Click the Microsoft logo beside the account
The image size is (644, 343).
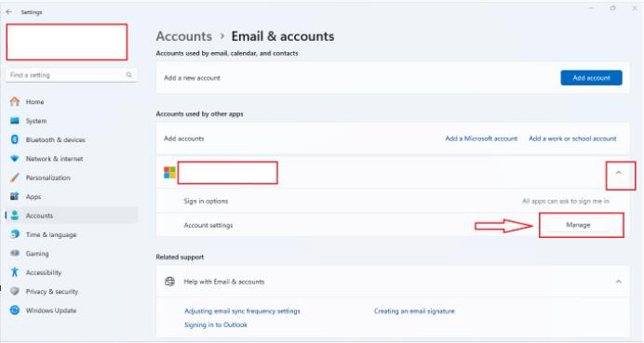(x=169, y=172)
